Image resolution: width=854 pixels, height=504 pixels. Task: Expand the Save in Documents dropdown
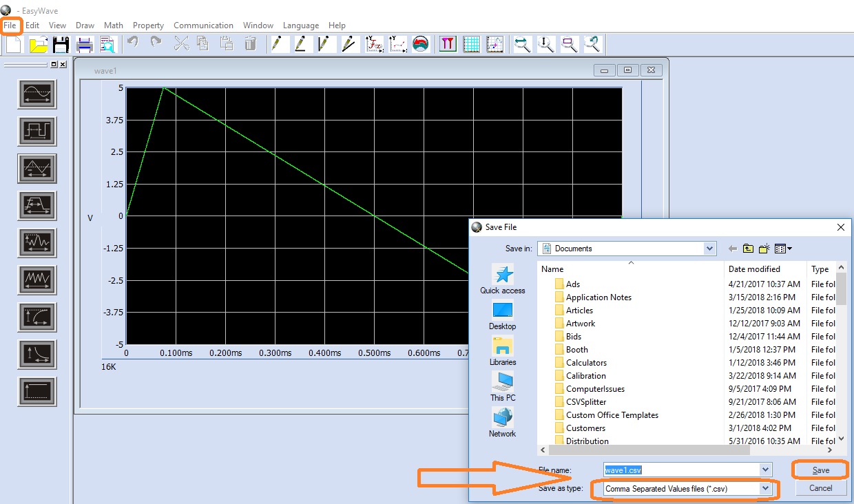tap(710, 249)
